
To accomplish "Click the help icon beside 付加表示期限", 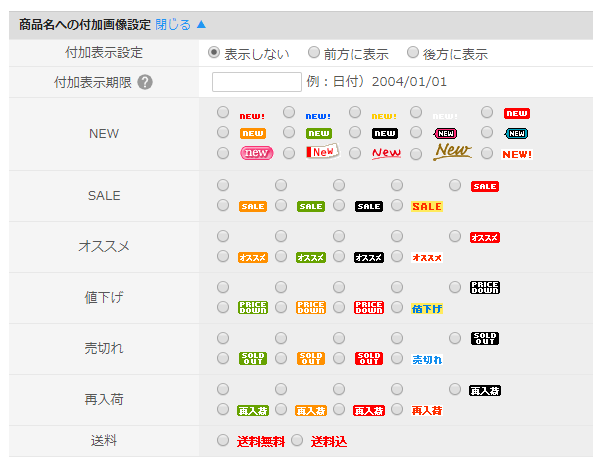I will pyautogui.click(x=144, y=82).
